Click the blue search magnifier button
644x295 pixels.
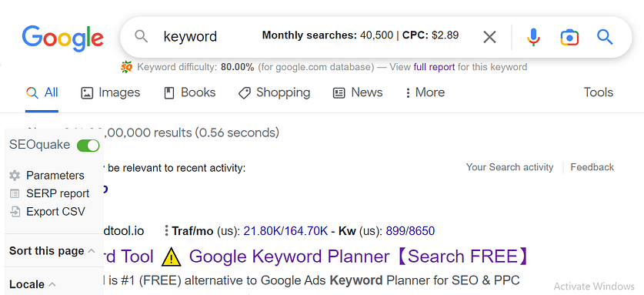coord(605,37)
